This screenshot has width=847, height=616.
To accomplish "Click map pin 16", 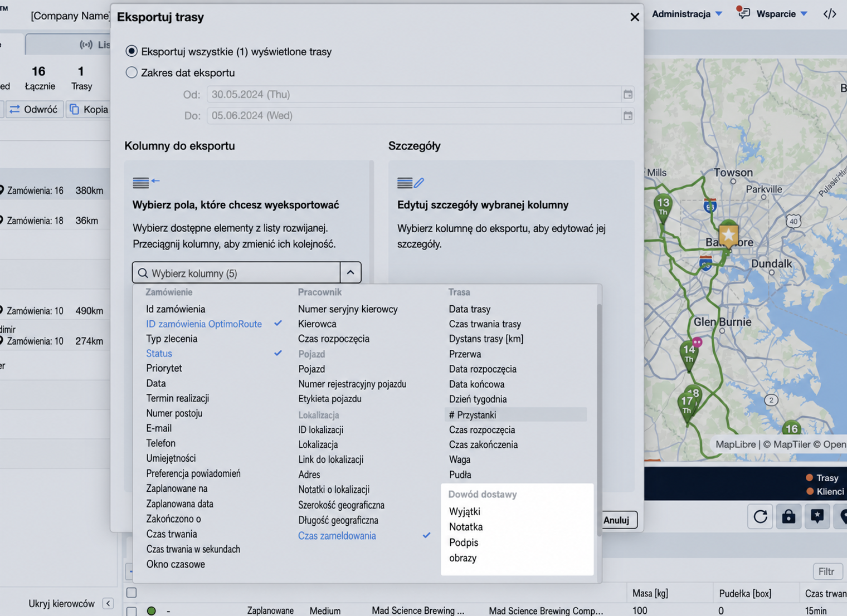I will [x=791, y=428].
